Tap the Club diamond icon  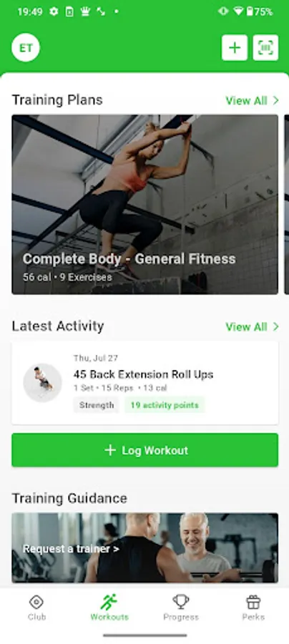(x=36, y=602)
